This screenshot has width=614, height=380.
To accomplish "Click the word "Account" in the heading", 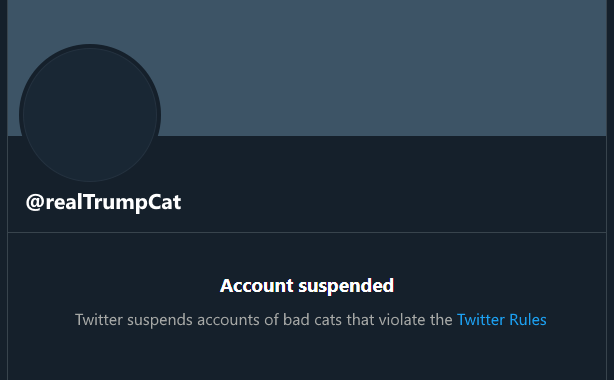I will click(x=256, y=286).
